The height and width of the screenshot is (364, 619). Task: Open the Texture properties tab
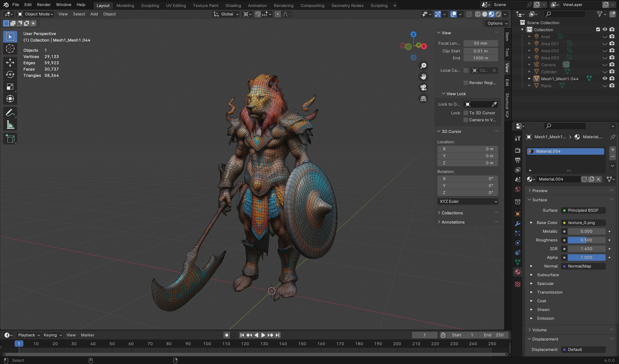click(x=517, y=284)
